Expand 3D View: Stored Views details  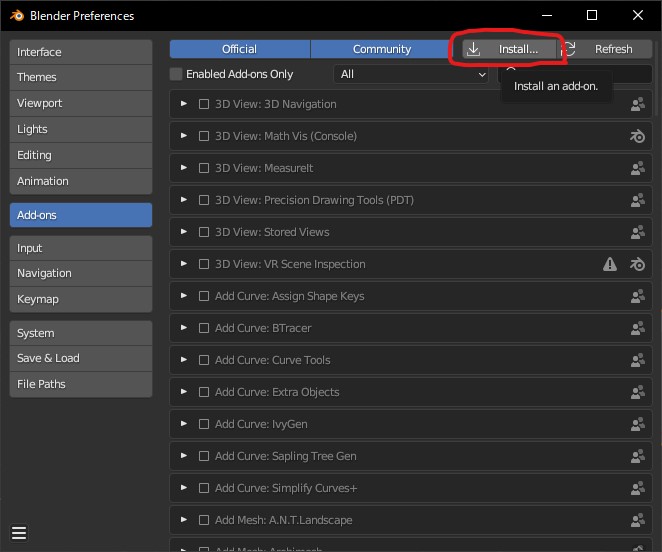point(184,232)
